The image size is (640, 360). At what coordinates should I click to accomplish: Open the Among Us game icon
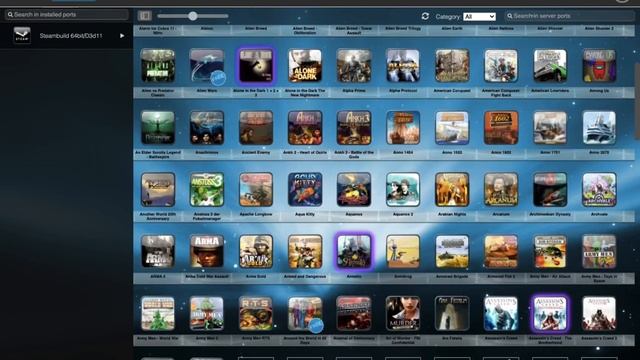point(599,66)
